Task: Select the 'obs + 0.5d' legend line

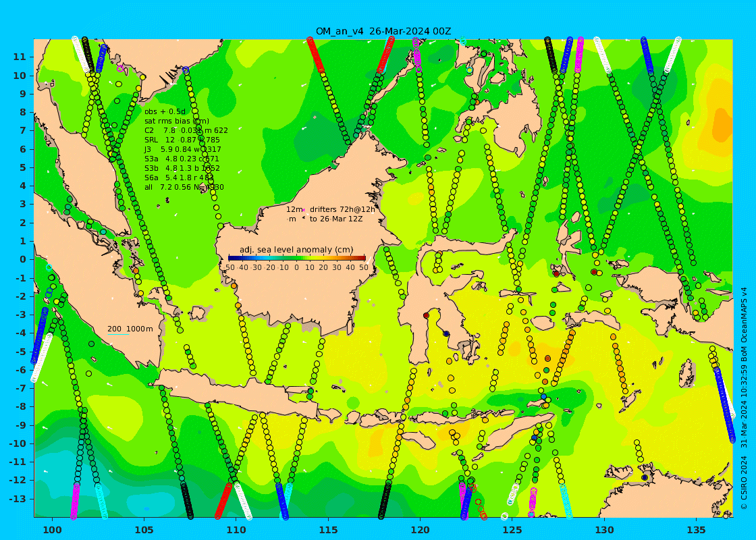Action: coord(165,111)
